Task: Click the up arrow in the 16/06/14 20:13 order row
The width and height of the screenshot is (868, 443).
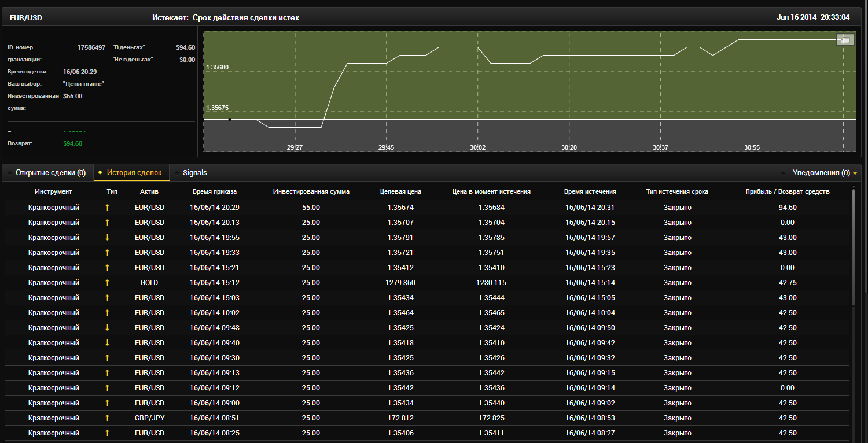Action: click(107, 223)
